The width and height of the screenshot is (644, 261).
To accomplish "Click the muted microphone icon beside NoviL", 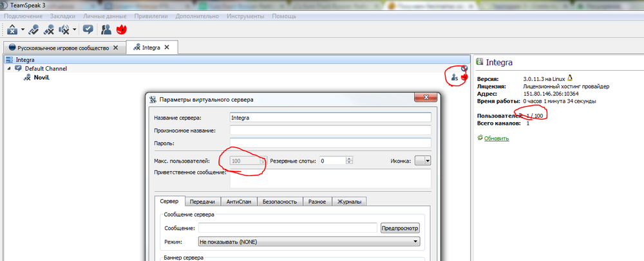I will (x=28, y=77).
